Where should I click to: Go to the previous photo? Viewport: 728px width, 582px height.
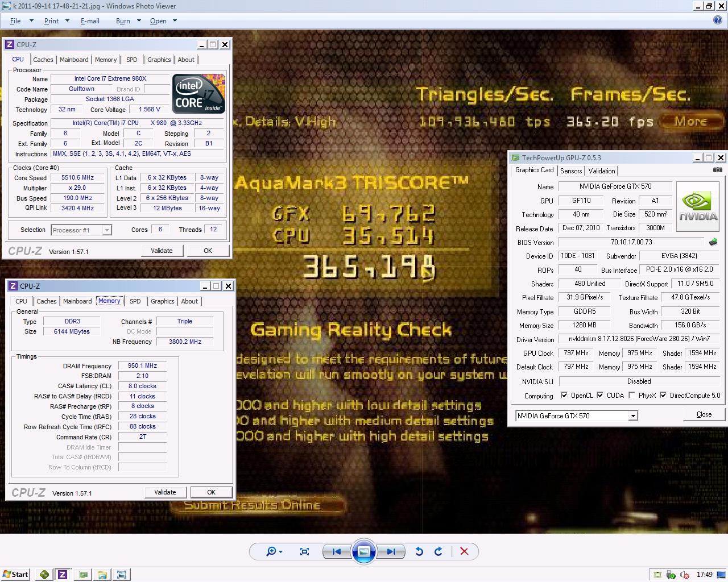point(336,551)
